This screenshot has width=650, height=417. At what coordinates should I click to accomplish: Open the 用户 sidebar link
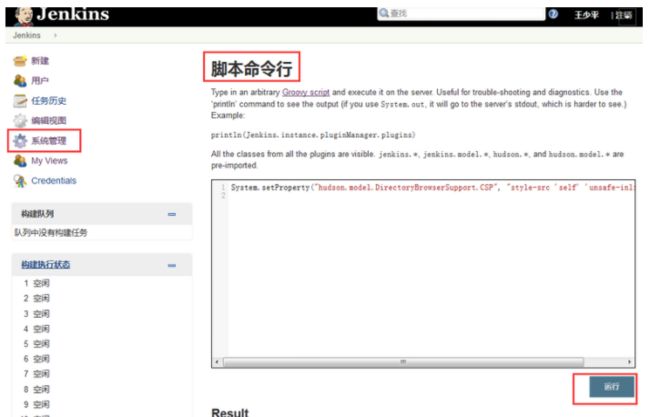[40, 80]
